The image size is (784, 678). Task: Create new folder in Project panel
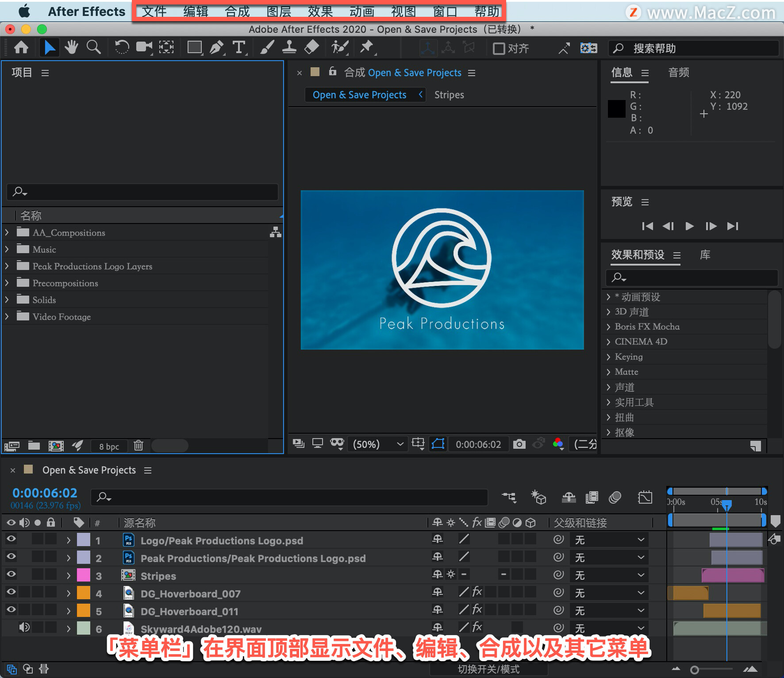pyautogui.click(x=34, y=446)
